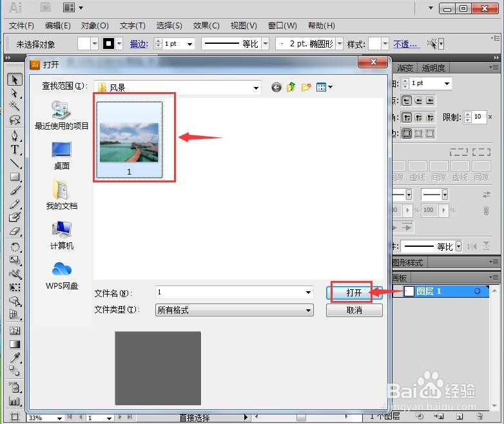The width and height of the screenshot is (504, 424).
Task: Select the Scale tool
Action: pyautogui.click(x=15, y=260)
